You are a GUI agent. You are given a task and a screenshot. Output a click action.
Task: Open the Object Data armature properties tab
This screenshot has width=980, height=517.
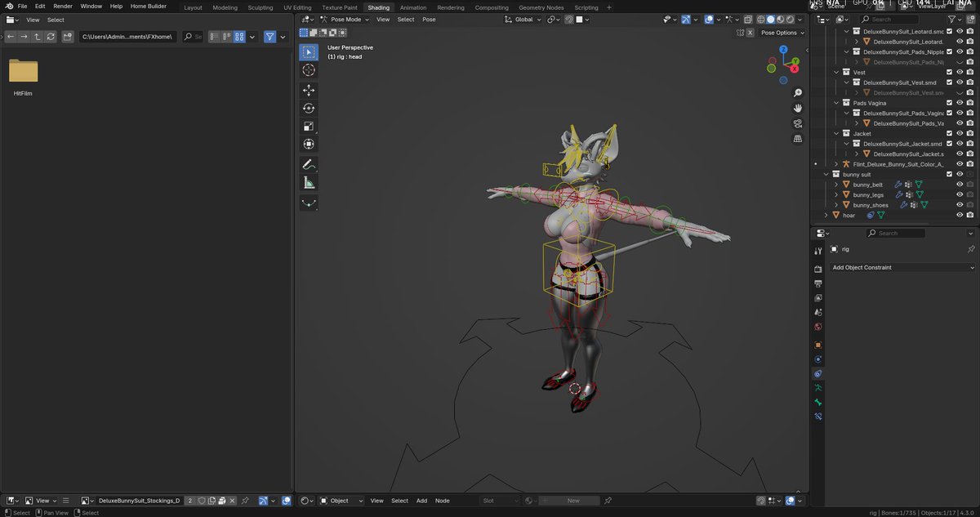pos(817,387)
